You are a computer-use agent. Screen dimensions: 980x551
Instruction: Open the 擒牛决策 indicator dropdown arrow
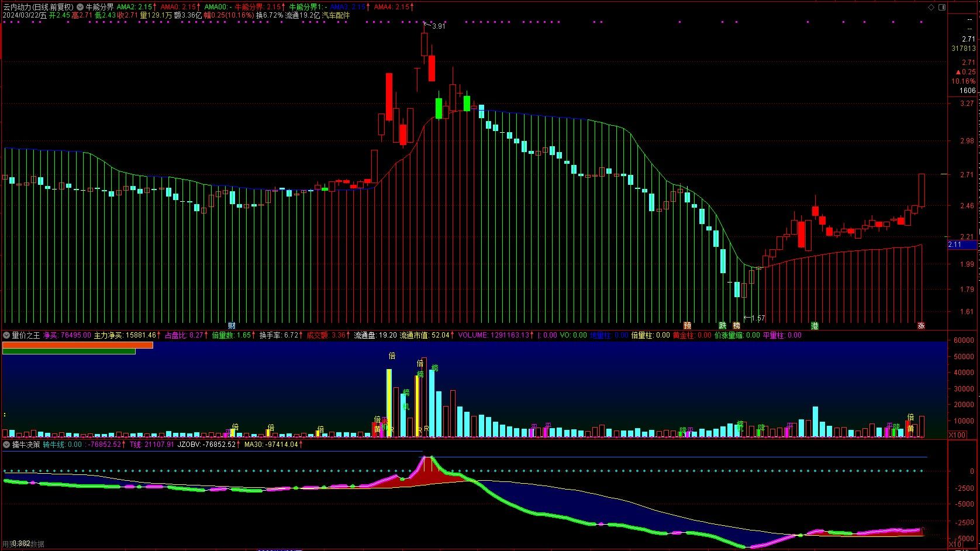[6, 445]
